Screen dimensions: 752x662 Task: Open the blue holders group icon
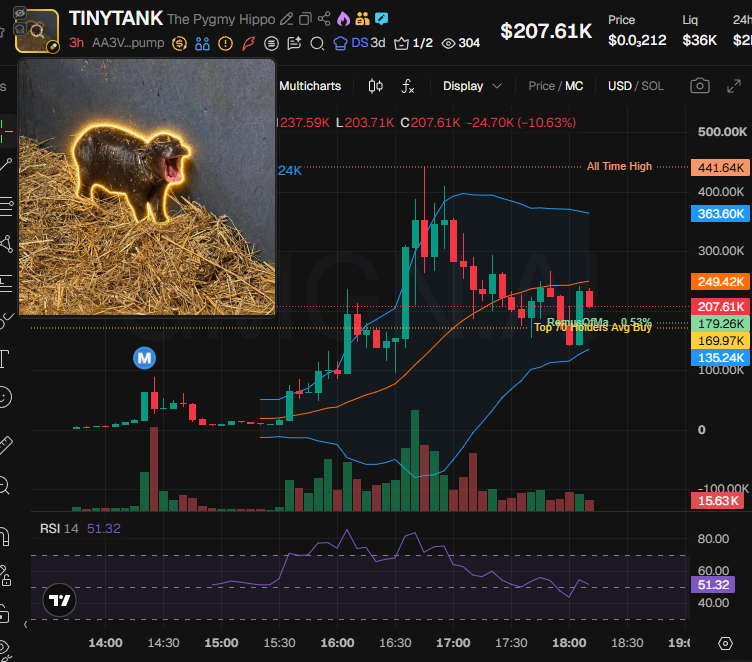[x=202, y=44]
